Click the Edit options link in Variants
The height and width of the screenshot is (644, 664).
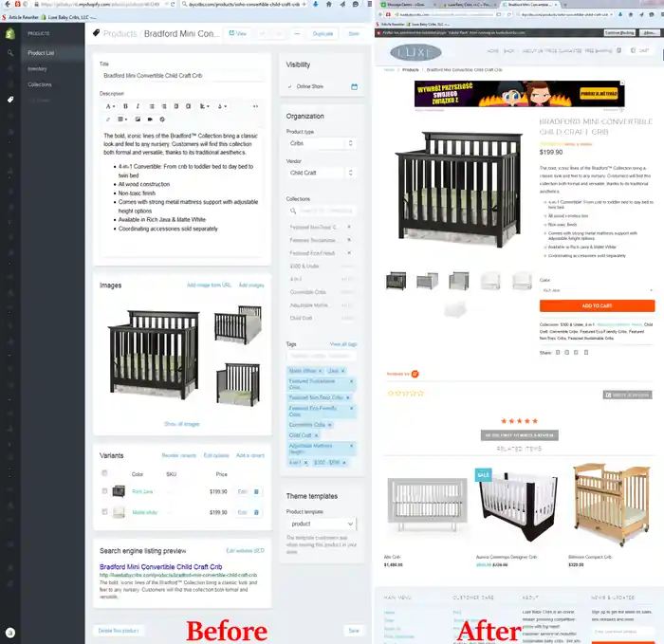216,455
